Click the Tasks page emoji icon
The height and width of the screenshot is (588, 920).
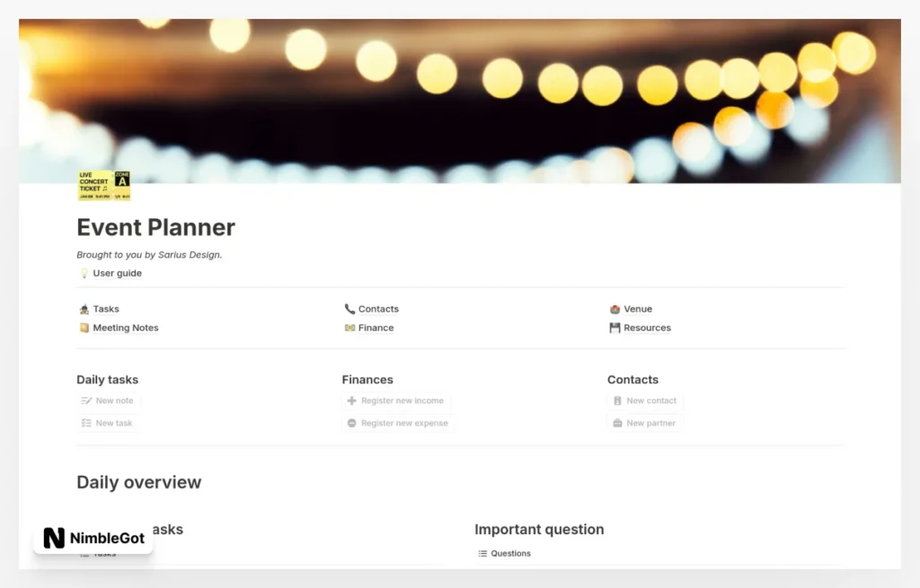[x=84, y=309]
